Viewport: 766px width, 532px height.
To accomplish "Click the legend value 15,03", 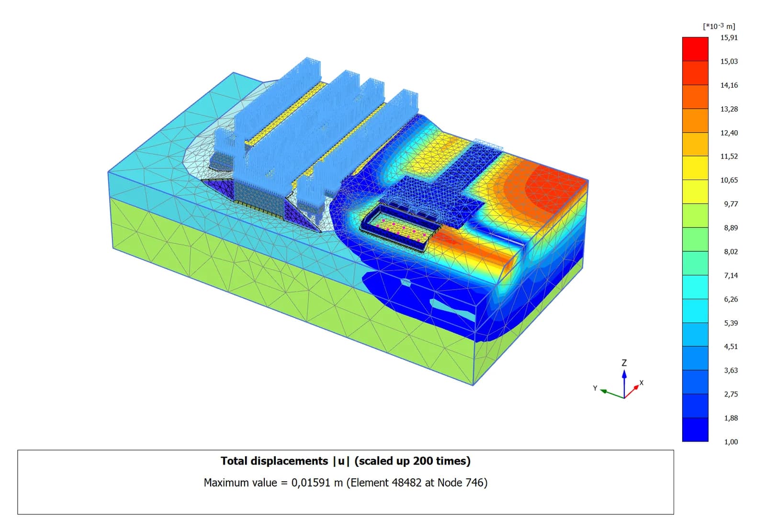I will click(x=729, y=61).
